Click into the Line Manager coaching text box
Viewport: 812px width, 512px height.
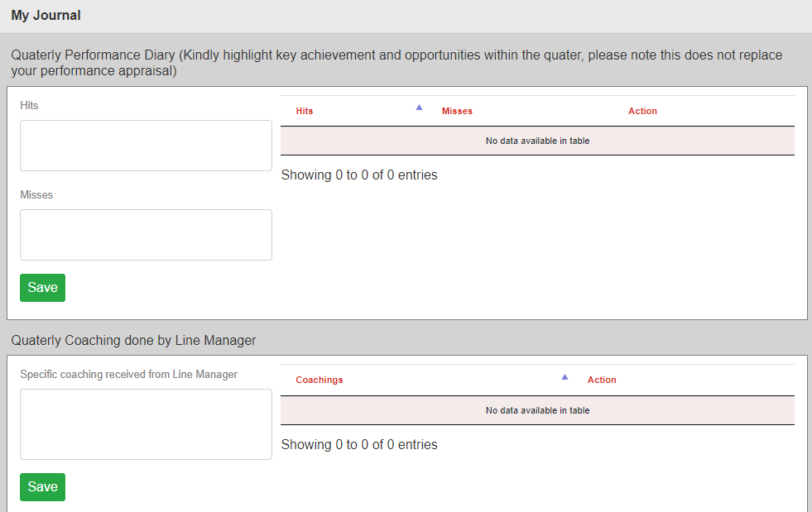coord(146,424)
